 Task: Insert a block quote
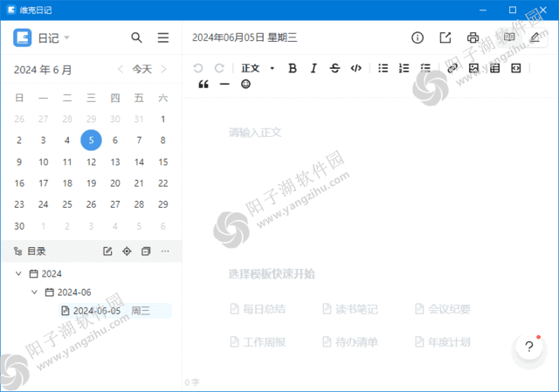(x=204, y=85)
